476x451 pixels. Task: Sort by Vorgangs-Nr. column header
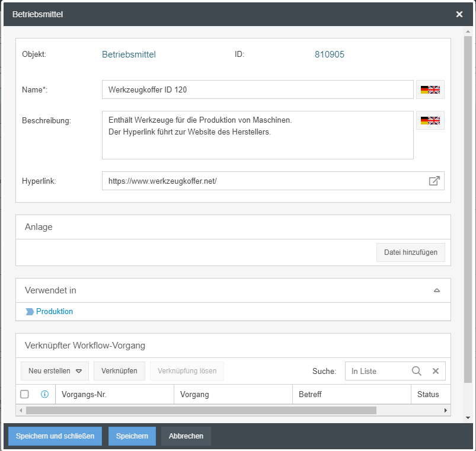pyautogui.click(x=114, y=394)
